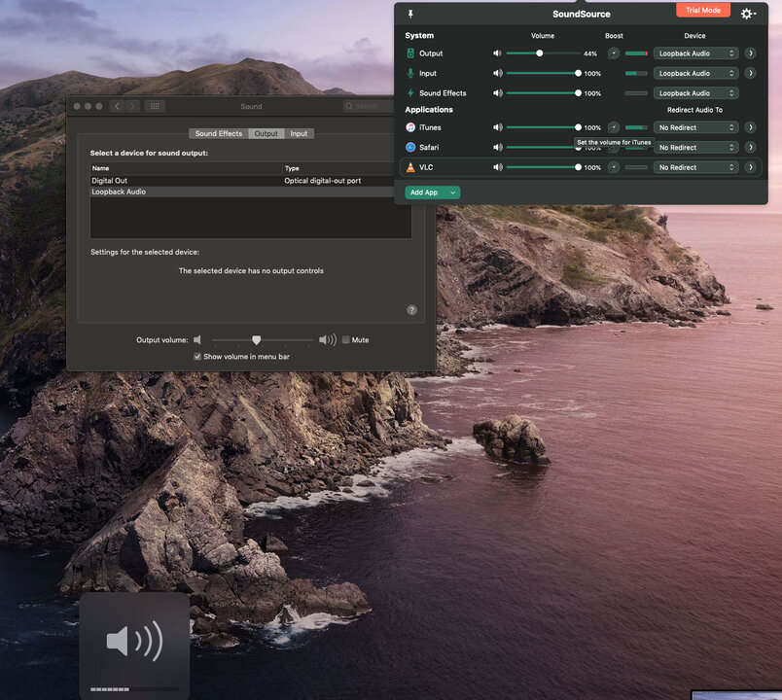782x700 pixels.
Task: Open help in the Sound preferences window
Action: tap(412, 310)
